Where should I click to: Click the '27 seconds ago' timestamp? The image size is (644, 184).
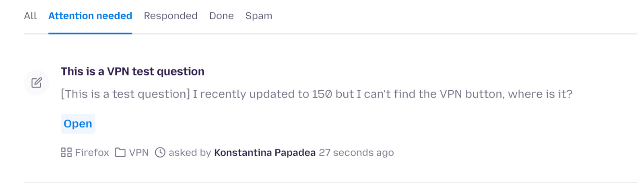click(x=356, y=153)
